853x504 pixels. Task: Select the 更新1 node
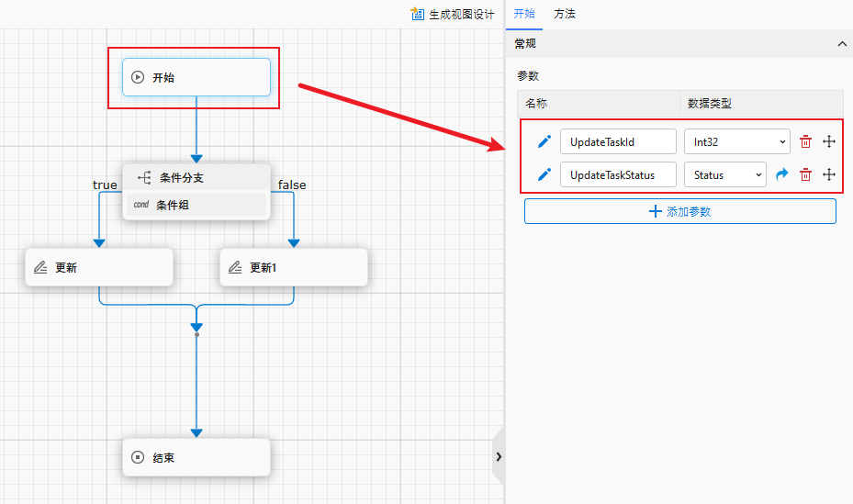pyautogui.click(x=294, y=267)
